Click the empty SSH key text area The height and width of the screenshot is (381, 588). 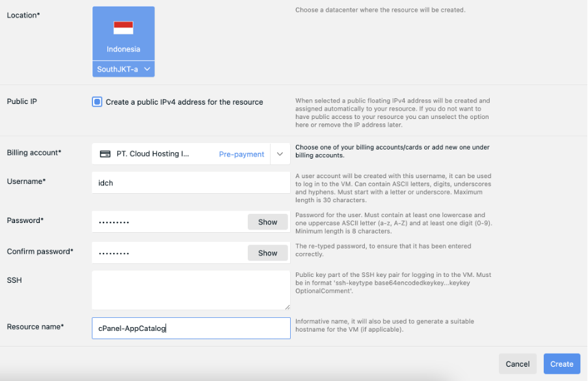(191, 290)
